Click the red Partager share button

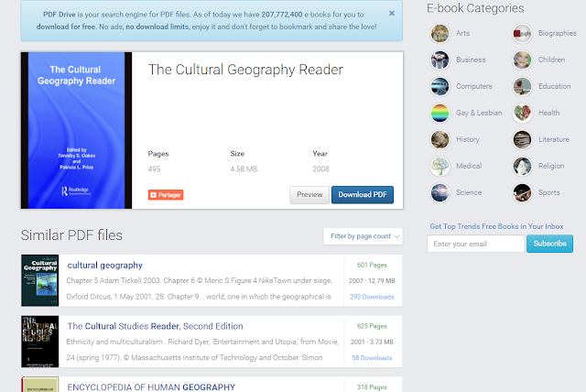click(166, 195)
